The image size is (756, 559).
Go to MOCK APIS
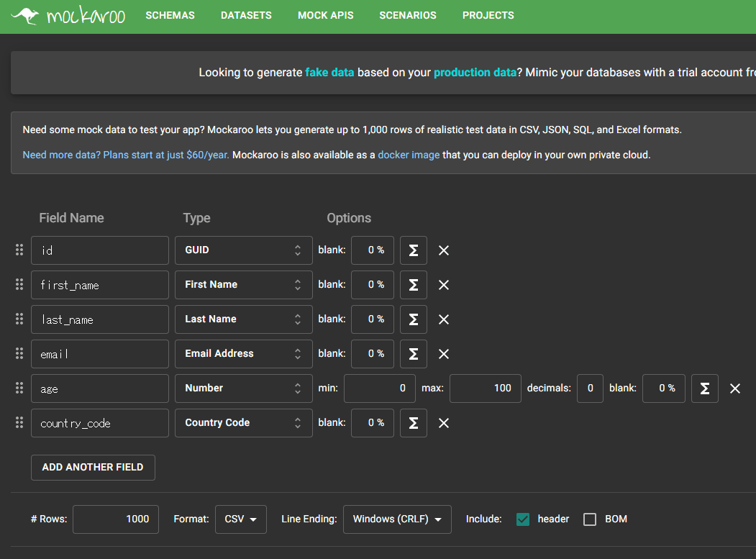coord(325,15)
